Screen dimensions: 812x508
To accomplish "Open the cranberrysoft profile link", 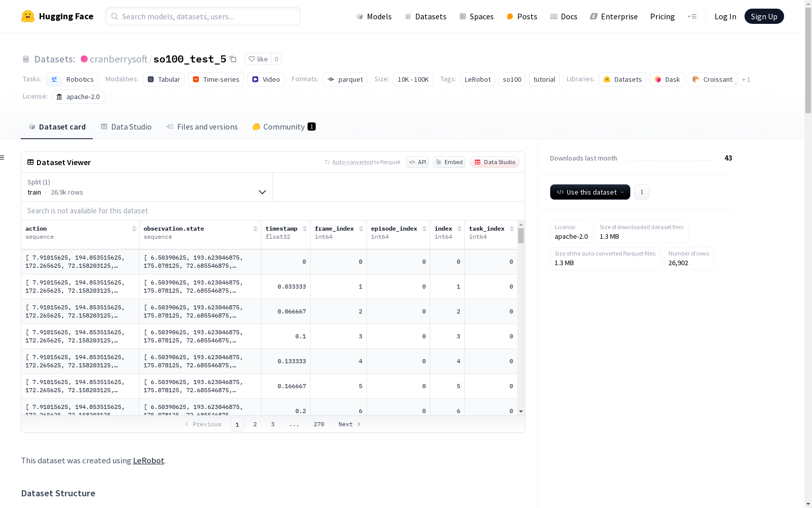I will pyautogui.click(x=119, y=59).
